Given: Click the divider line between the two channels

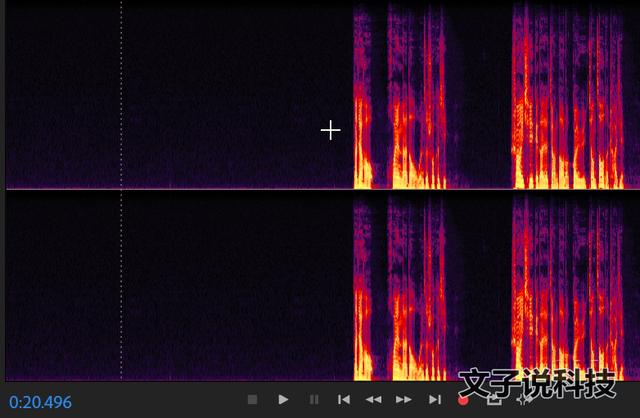Looking at the screenshot, I should coord(322,189).
